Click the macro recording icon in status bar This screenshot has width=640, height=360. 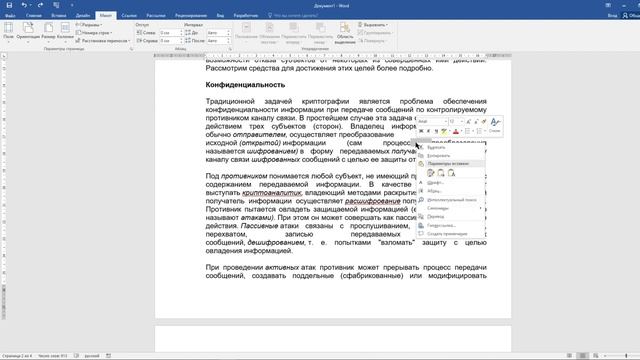[109, 356]
